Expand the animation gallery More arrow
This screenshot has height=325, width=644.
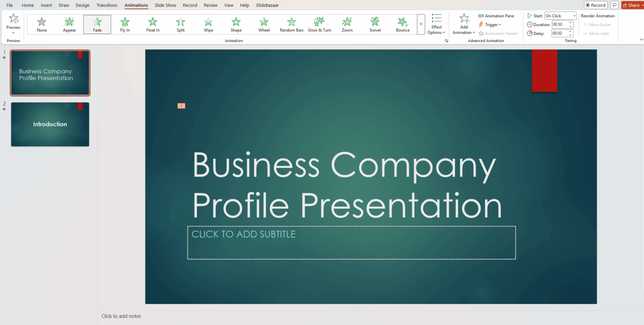pyautogui.click(x=421, y=24)
